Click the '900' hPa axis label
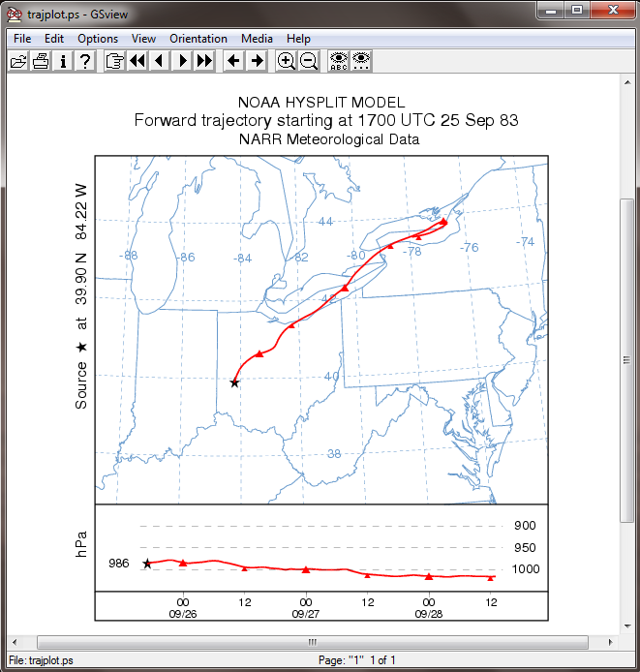 click(x=525, y=526)
